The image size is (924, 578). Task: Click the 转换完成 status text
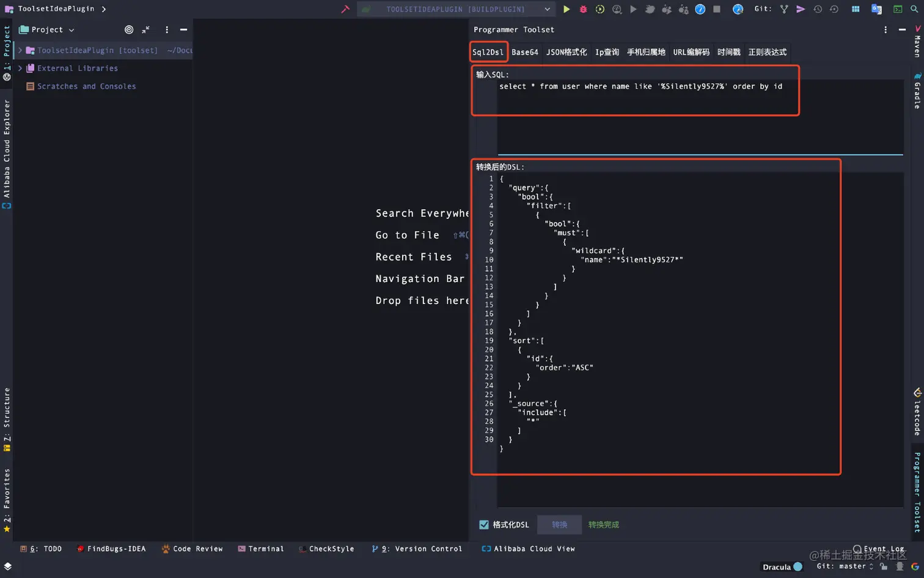pos(604,525)
